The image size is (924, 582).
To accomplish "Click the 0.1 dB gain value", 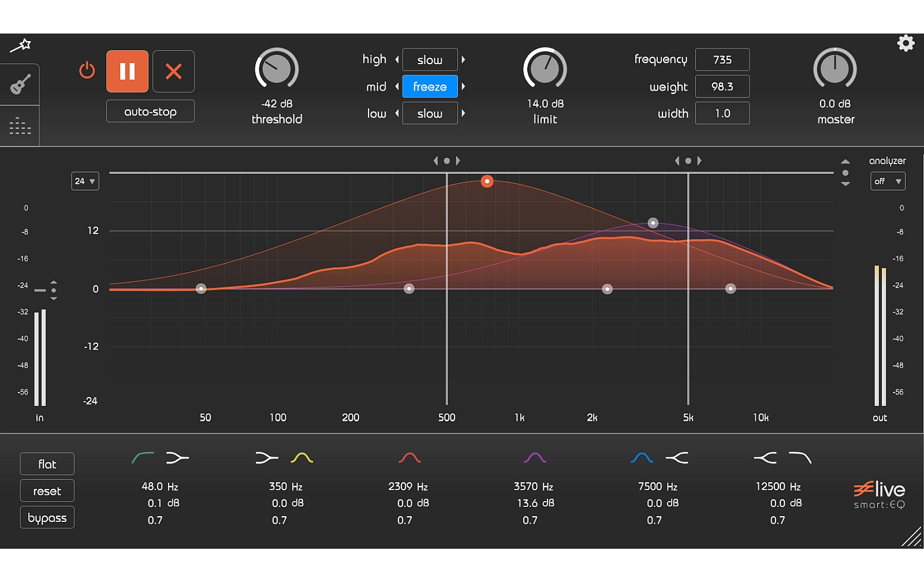I will (163, 503).
